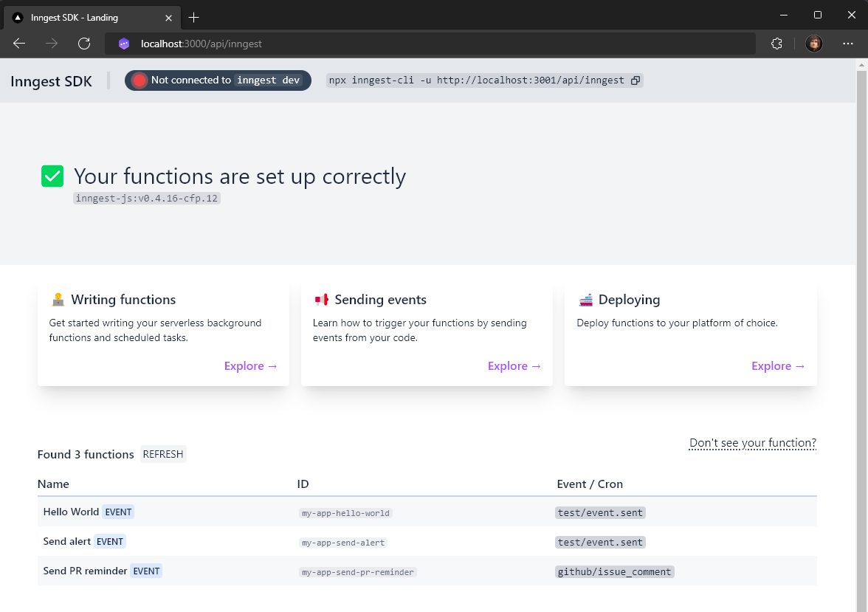Click the page vertical scrollbar
Screen dimensions: 868x612
pyautogui.click(x=861, y=340)
